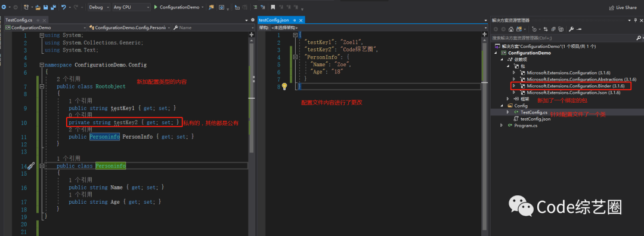Select Microsoft.Extensions.Configuration.Abstractions (3.1.6) package

[x=581, y=79]
